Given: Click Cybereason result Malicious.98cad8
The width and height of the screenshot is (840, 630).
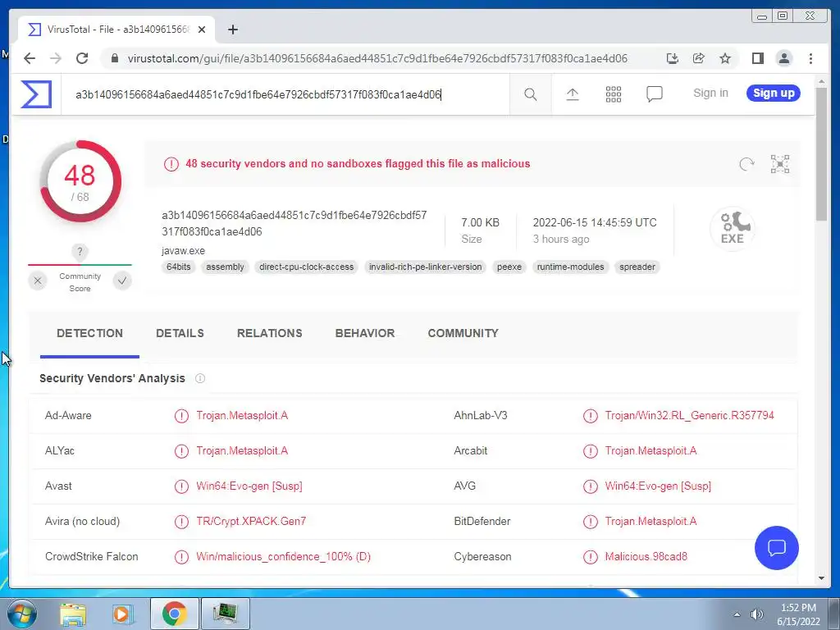Looking at the screenshot, I should click(x=646, y=557).
